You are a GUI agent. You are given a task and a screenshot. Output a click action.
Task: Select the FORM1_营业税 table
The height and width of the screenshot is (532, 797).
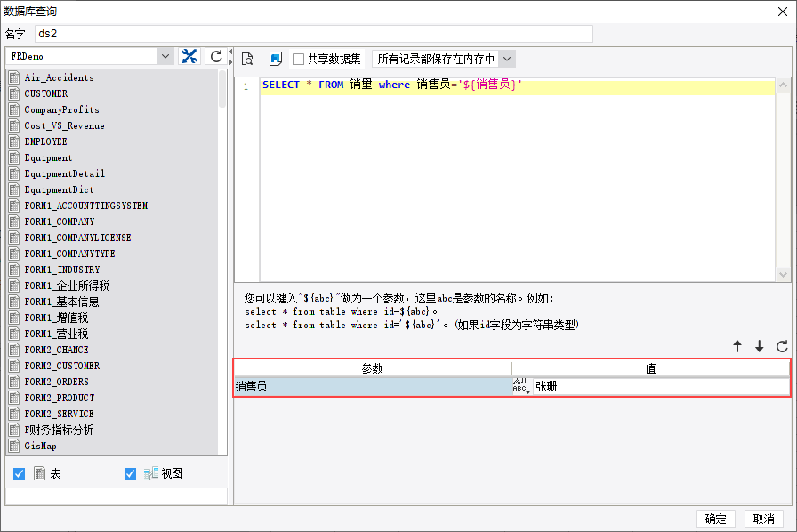coord(56,335)
